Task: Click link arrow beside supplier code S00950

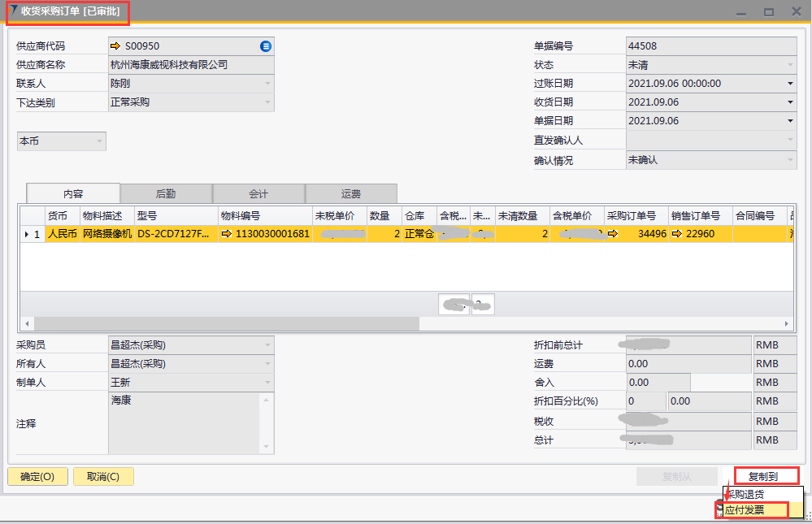Action: [x=115, y=46]
